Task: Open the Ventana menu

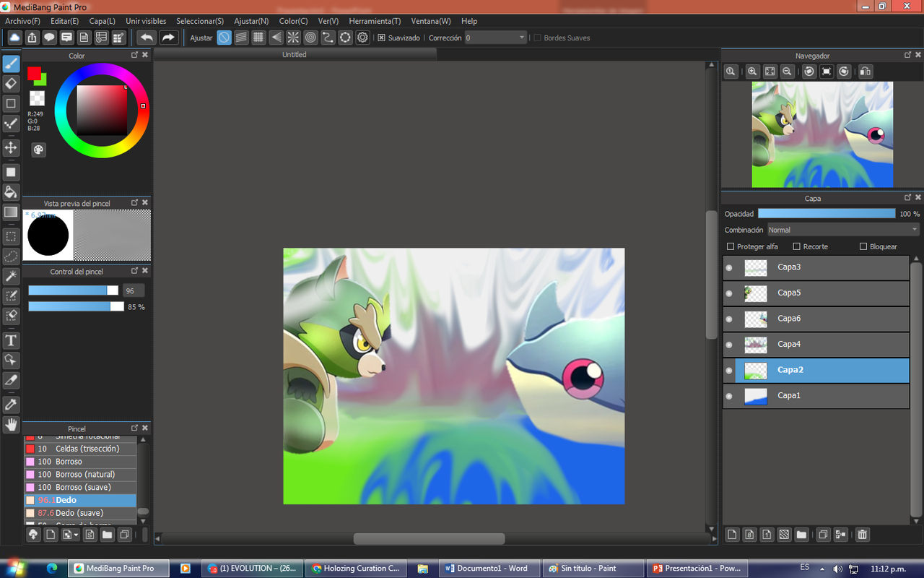Action: pyautogui.click(x=431, y=21)
